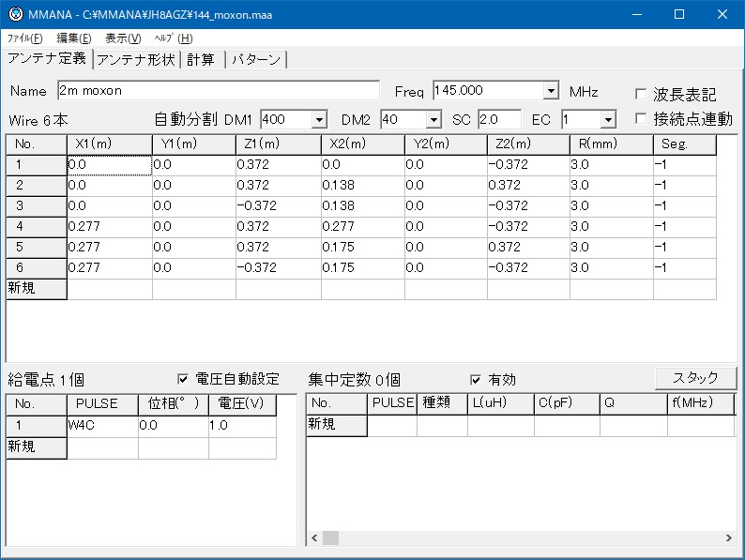Open the DM2 dropdown arrow
745x560 pixels.
click(x=433, y=120)
